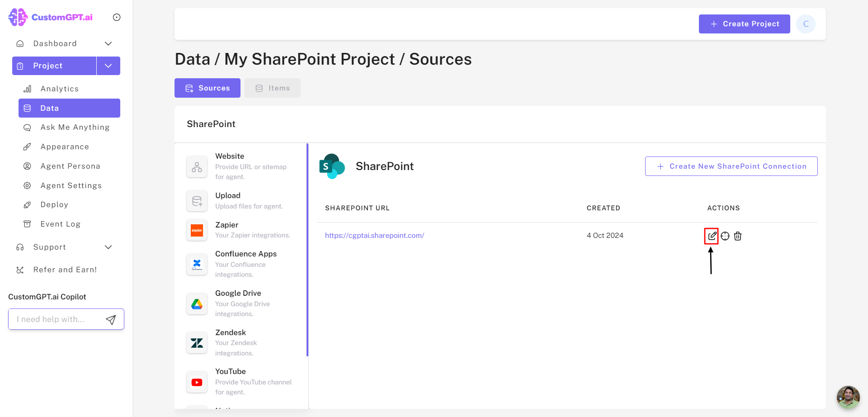868x417 pixels.
Task: Open Refer and Earn! page
Action: coord(65,270)
